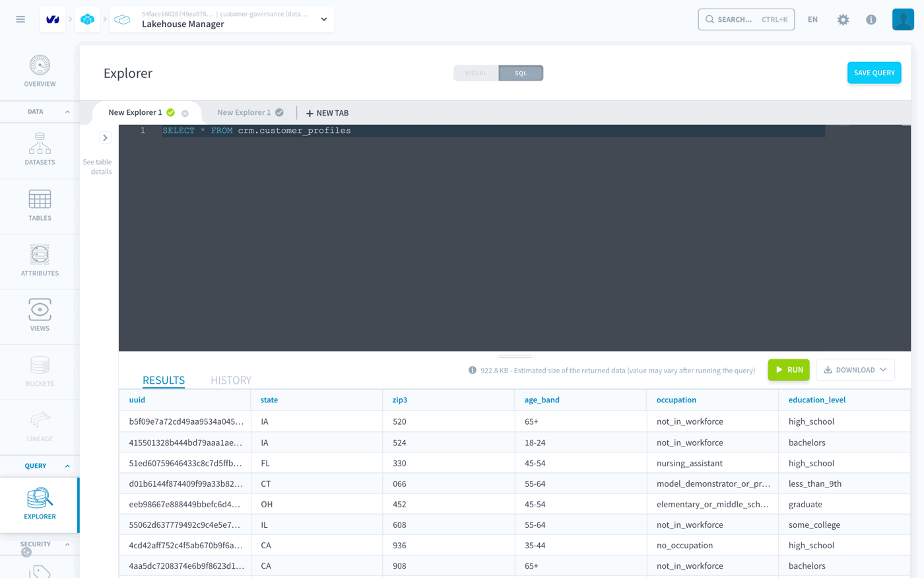The width and height of the screenshot is (924, 578).
Task: Collapse the Query sidebar section
Action: pyautogui.click(x=67, y=466)
